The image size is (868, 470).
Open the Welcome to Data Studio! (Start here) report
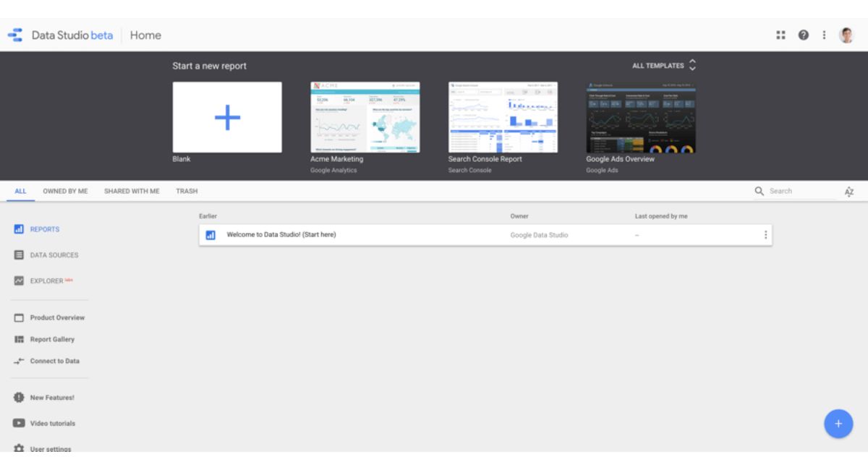click(x=485, y=235)
